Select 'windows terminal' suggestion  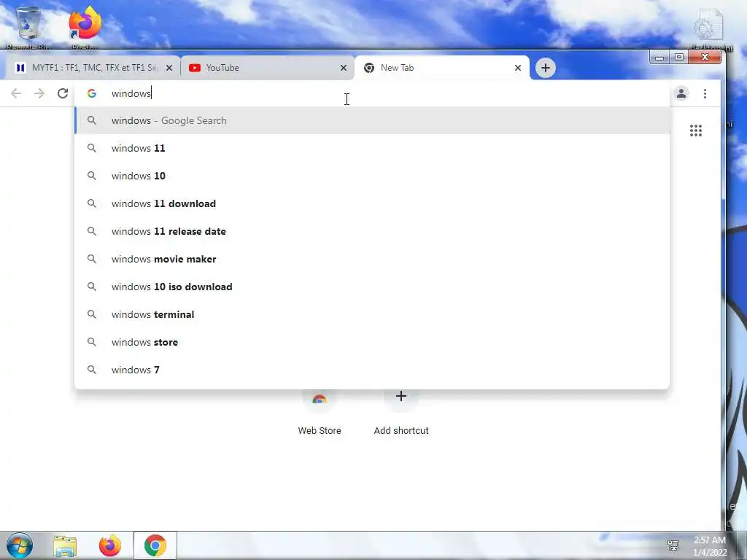click(x=372, y=314)
